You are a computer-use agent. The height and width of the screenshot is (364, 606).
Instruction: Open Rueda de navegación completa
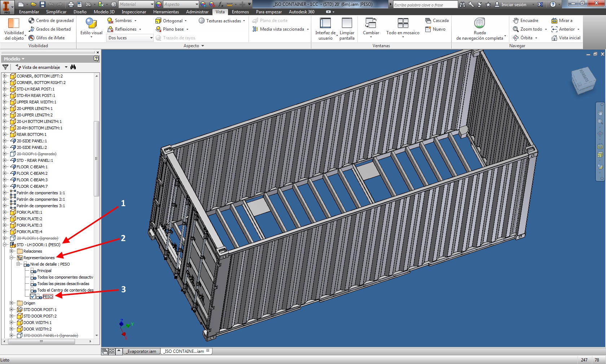(480, 29)
